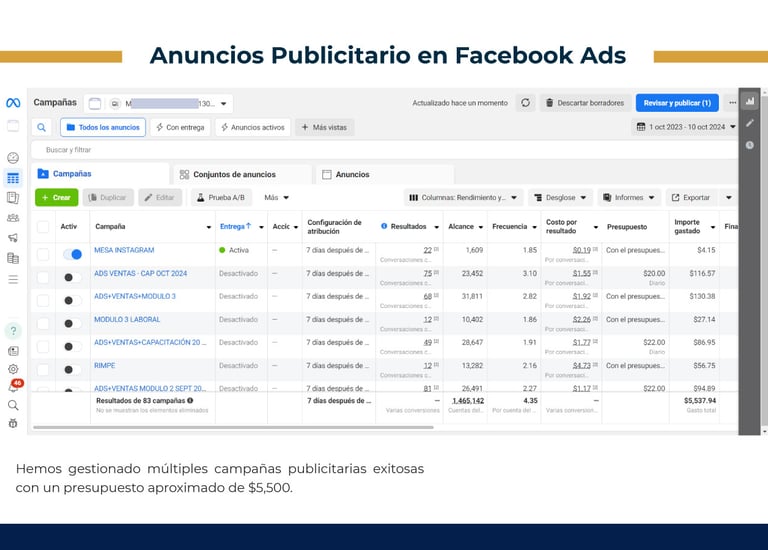Screen dimensions: 768x550
Task: Select the Anuncios activos view
Action: (x=253, y=127)
